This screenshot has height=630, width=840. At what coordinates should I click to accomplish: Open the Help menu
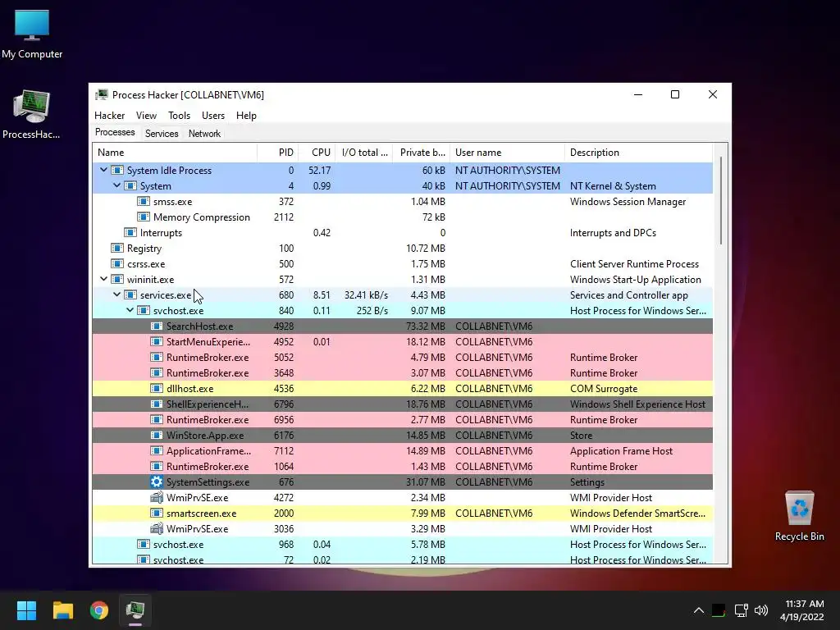click(x=246, y=115)
